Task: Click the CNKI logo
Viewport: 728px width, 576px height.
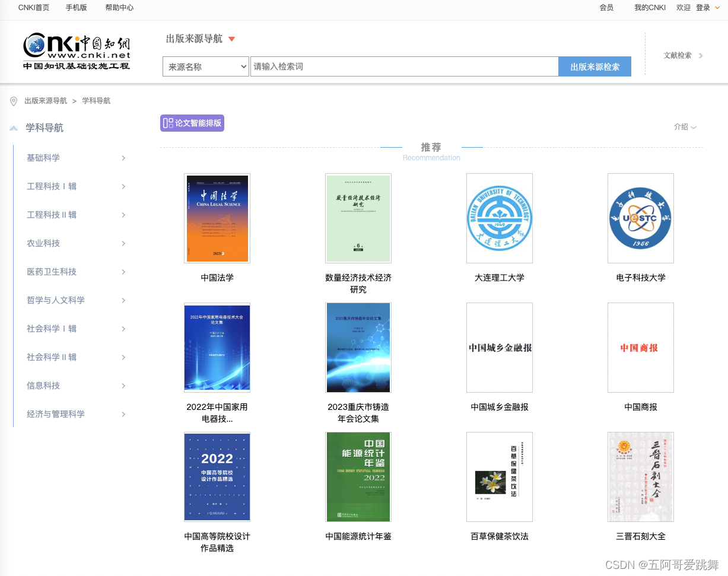Action: (x=77, y=52)
